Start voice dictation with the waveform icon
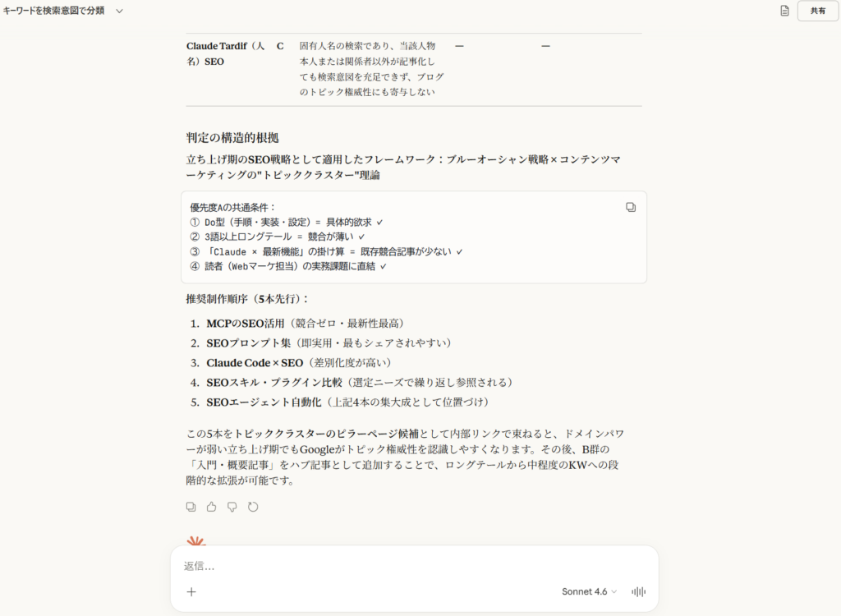This screenshot has height=616, width=841. [638, 591]
